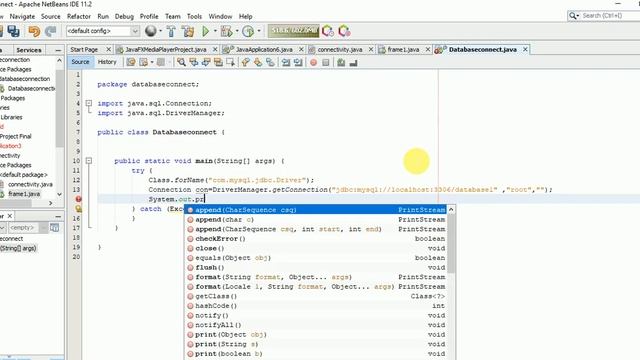The width and height of the screenshot is (640, 360).
Task: Click Find Previous Occurrence icon
Action: pos(194,62)
